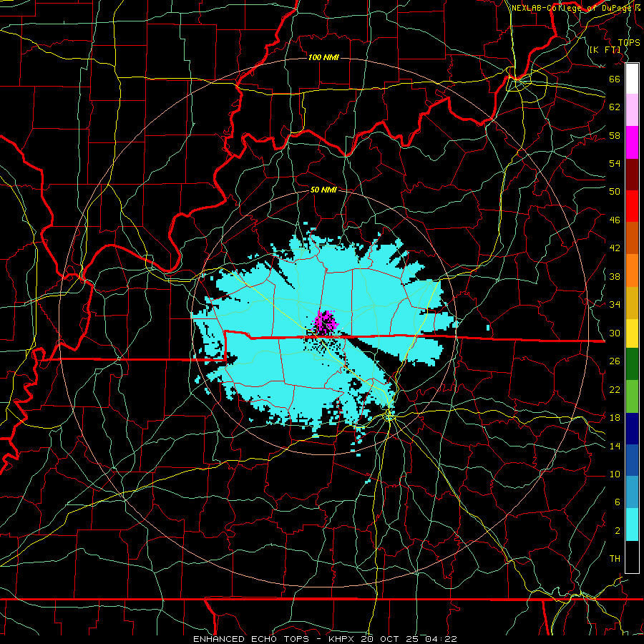Click the 100 NMI range ring label
The height and width of the screenshot is (644, 644).
coord(323,57)
